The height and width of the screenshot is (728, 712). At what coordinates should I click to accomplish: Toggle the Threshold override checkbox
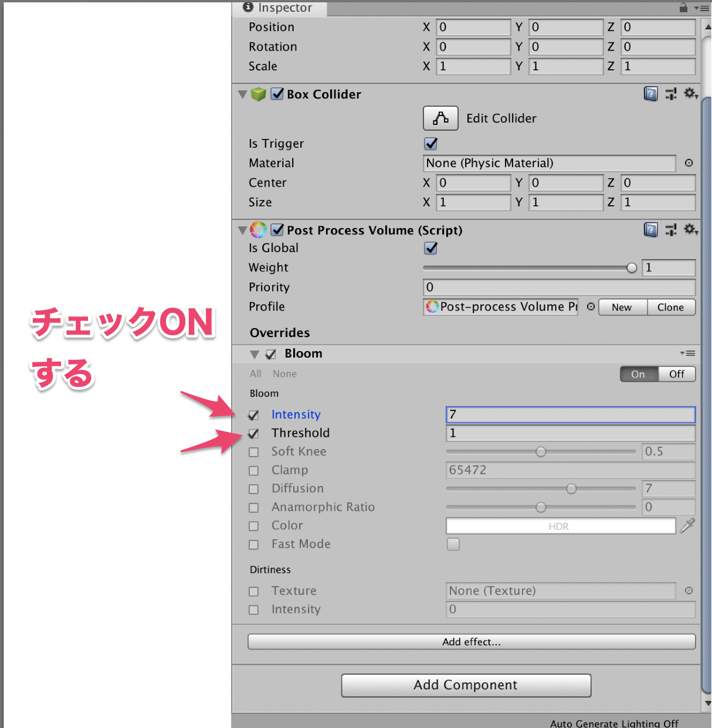[x=253, y=434]
